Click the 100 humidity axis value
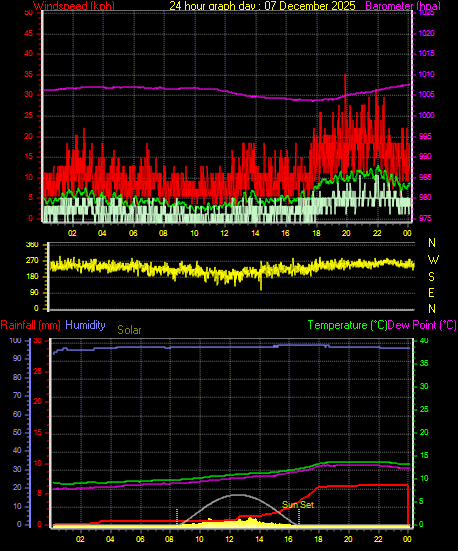Screen dimensions: 458x551 15,341
